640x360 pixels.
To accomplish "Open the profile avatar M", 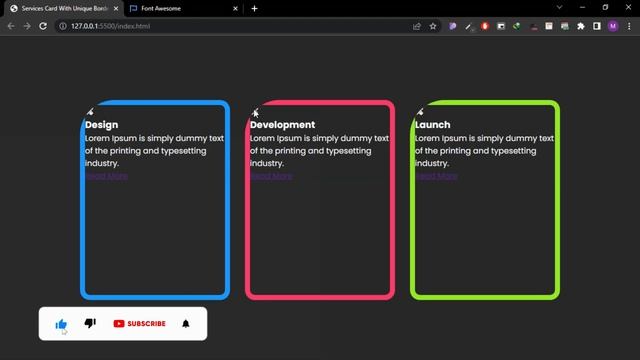I will (x=613, y=26).
